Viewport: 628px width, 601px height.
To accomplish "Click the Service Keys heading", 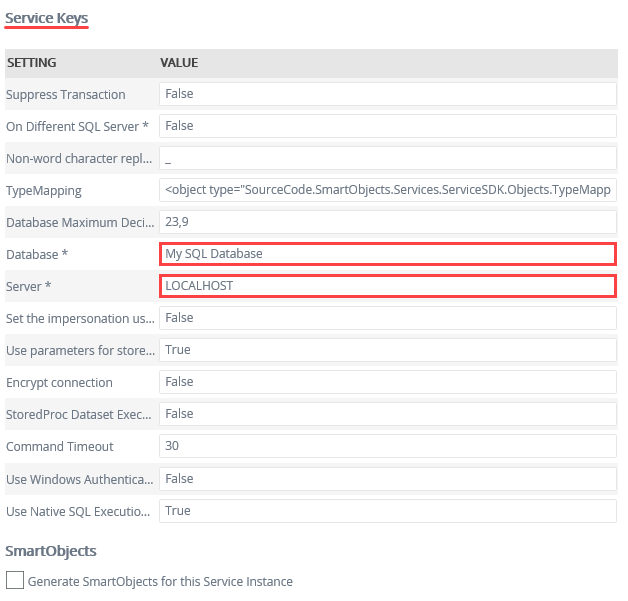I will [47, 17].
